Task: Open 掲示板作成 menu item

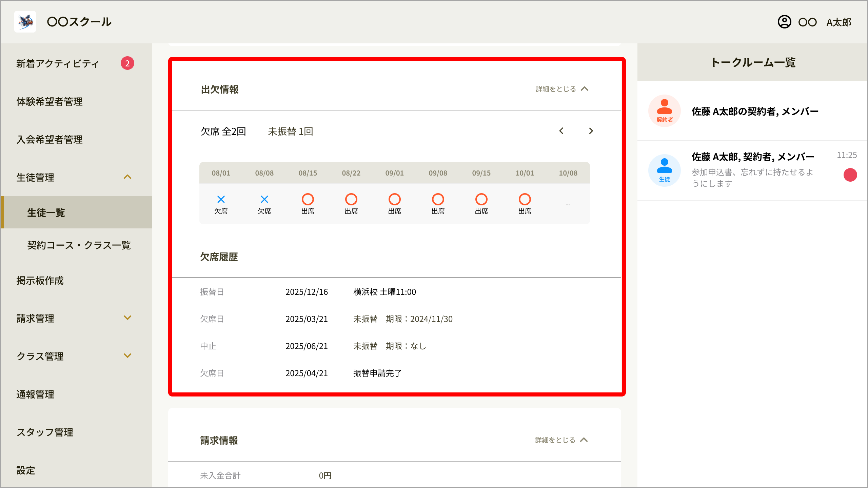Action: pos(76,280)
